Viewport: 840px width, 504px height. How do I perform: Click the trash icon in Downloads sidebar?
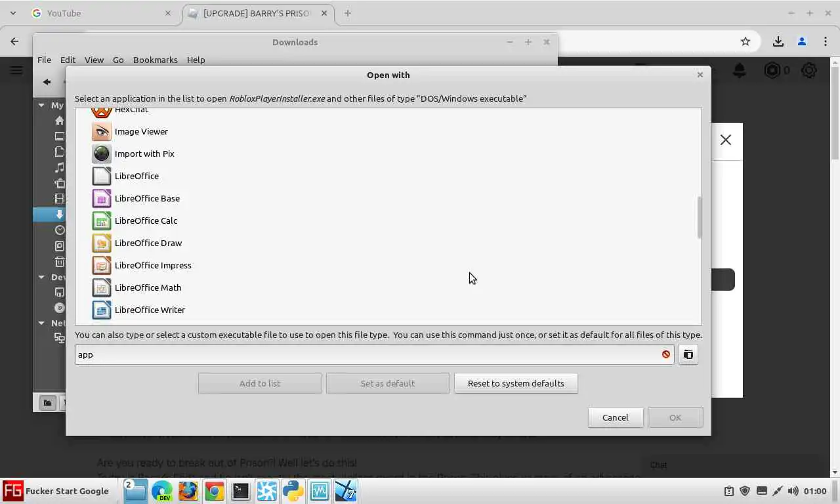[x=60, y=262]
